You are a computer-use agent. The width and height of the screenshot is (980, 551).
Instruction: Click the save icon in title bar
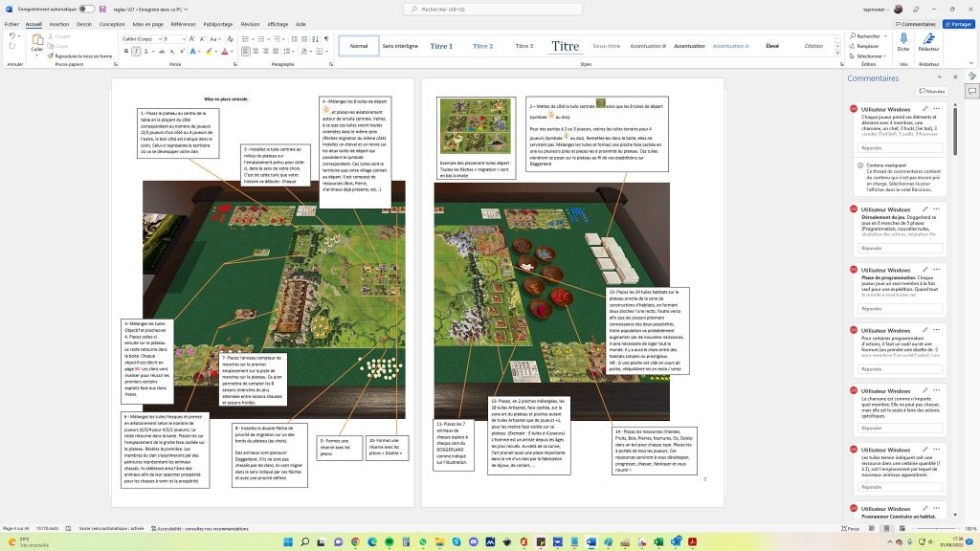[x=102, y=9]
